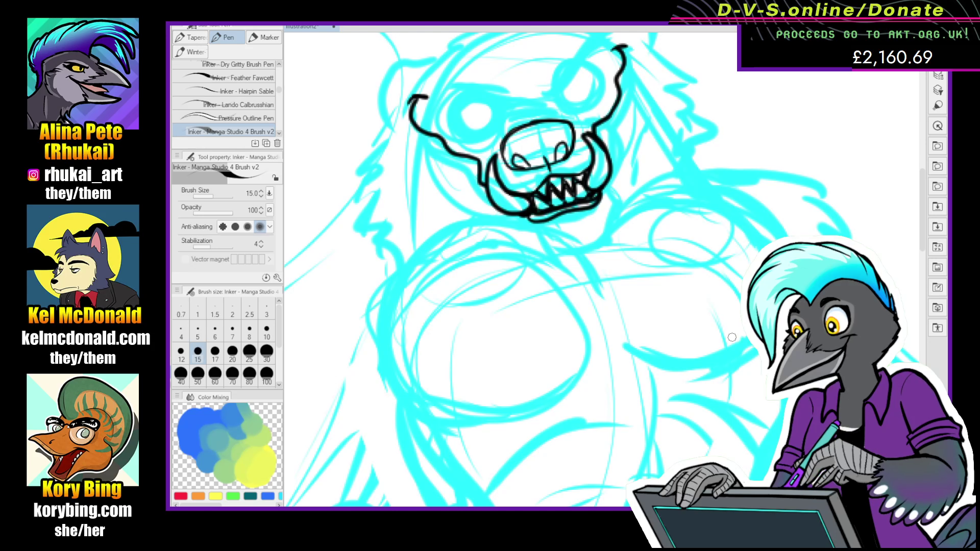This screenshot has width=980, height=551.
Task: Click the duplicate sub tool icon
Action: (x=266, y=143)
